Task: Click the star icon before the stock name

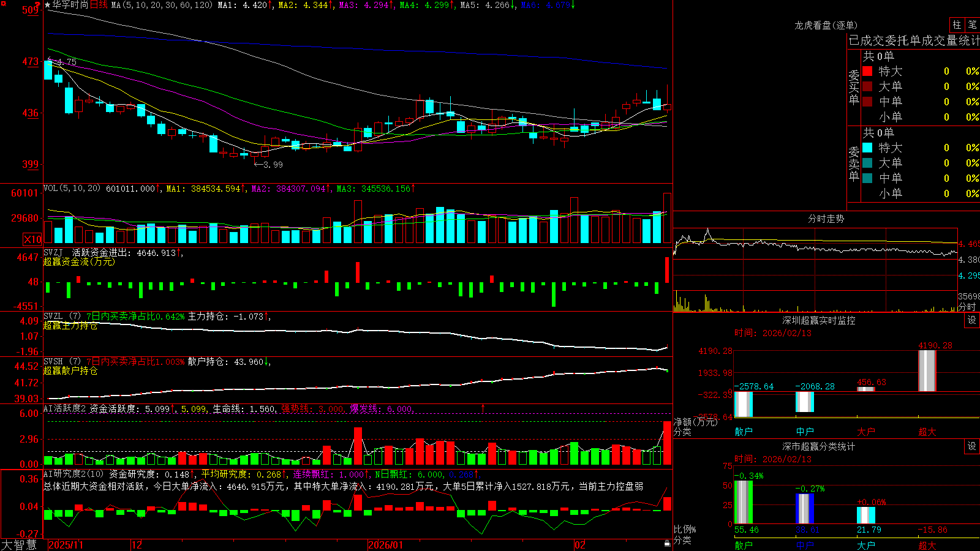Action: [47, 5]
